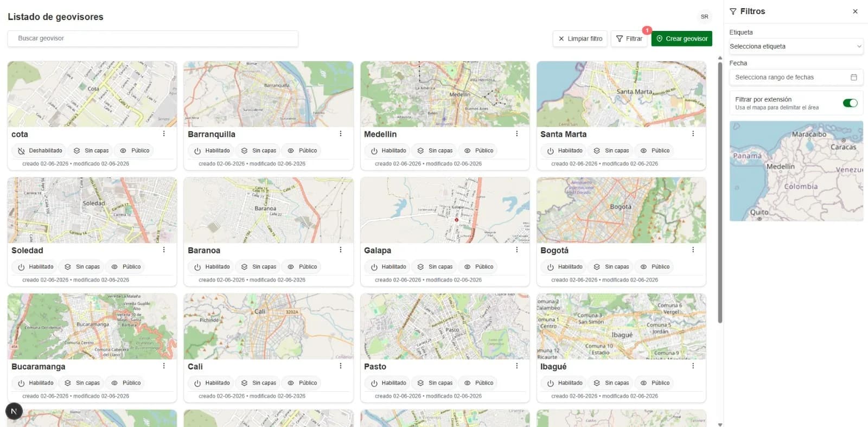Open the three-dot menu on Ibagué card

click(693, 366)
